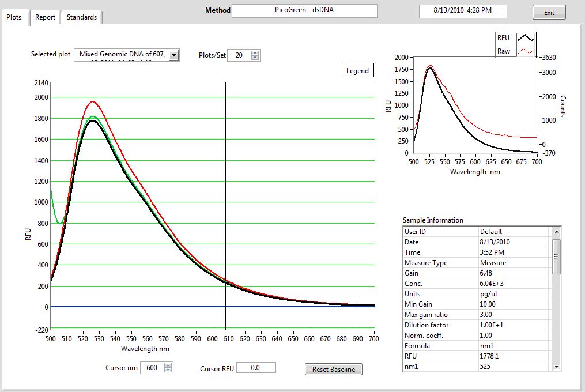Select the RFU value 1778.1
Image resolution: width=585 pixels, height=392 pixels.
point(489,356)
